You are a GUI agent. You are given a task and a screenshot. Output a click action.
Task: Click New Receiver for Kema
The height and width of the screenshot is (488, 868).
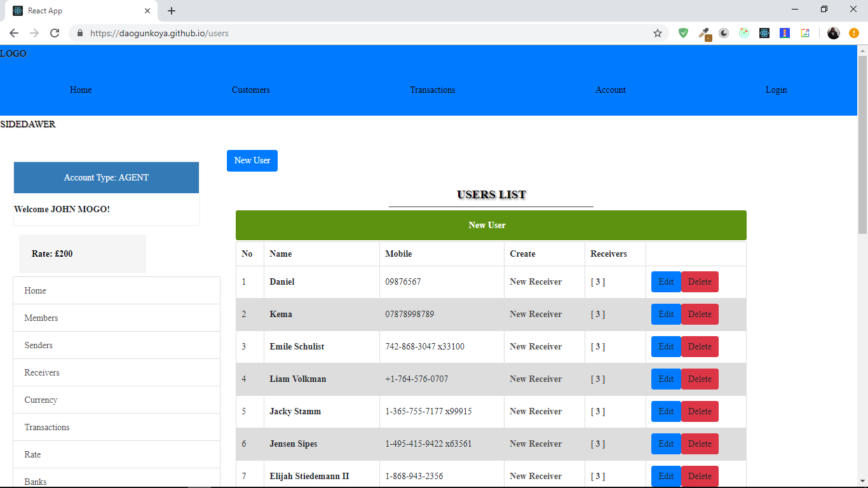(536, 314)
